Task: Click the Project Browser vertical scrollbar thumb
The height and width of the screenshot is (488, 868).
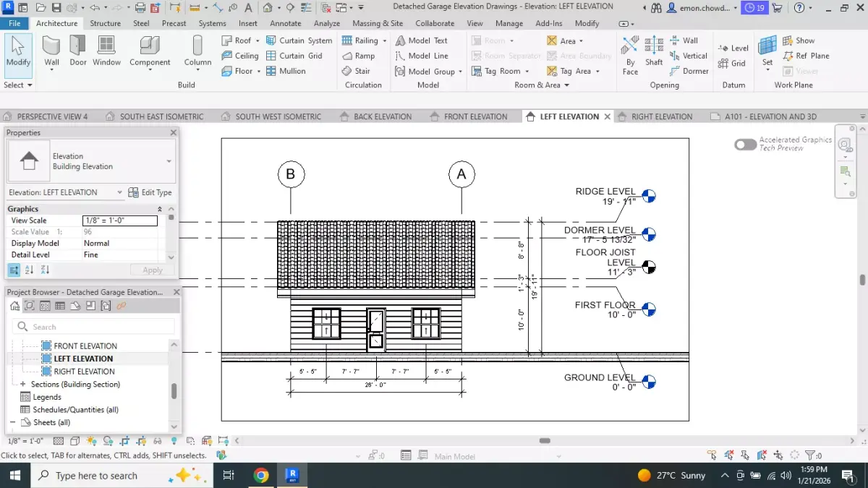Action: pos(174,391)
